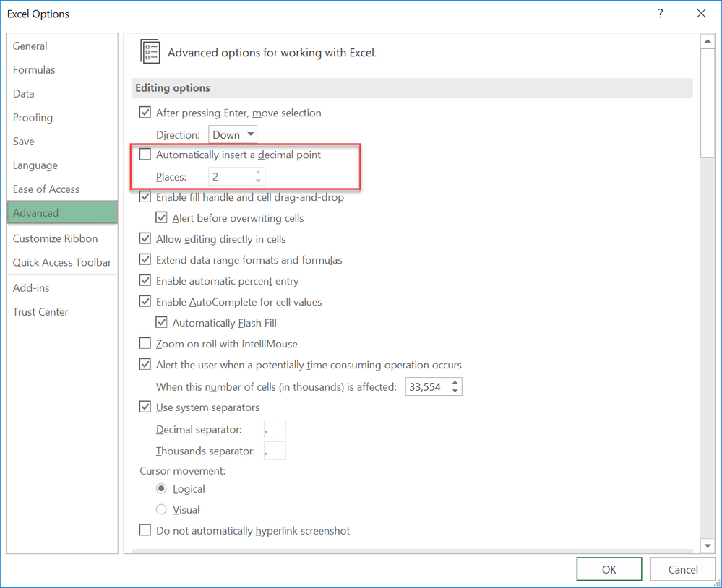This screenshot has height=588, width=722.
Task: Toggle Zoom on roll with IntelliMouse
Action: tap(145, 343)
